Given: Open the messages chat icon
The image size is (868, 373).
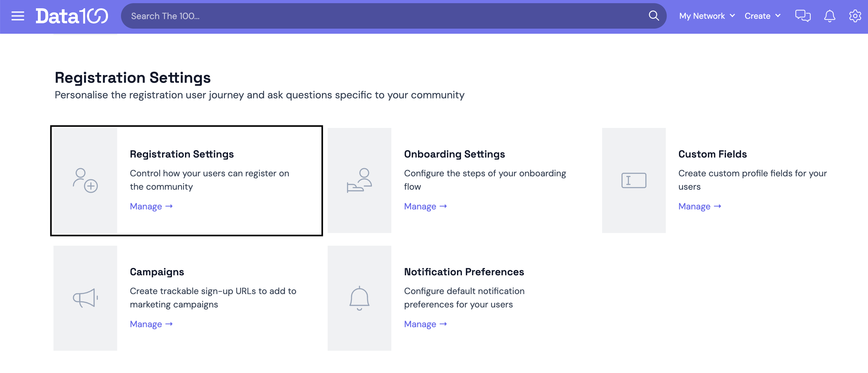Looking at the screenshot, I should point(803,16).
